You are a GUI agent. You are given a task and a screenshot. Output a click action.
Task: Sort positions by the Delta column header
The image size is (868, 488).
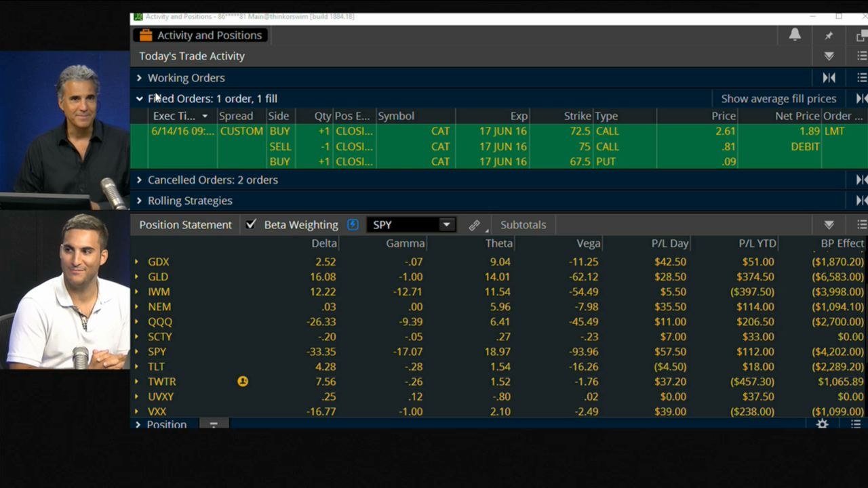click(x=324, y=243)
